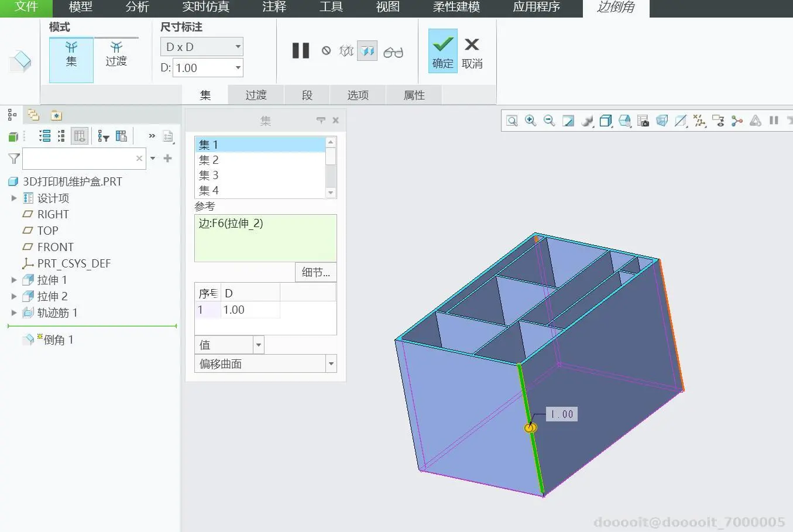Activate the 集 set mode button
Screen dimensions: 793x532
pyautogui.click(x=71, y=60)
